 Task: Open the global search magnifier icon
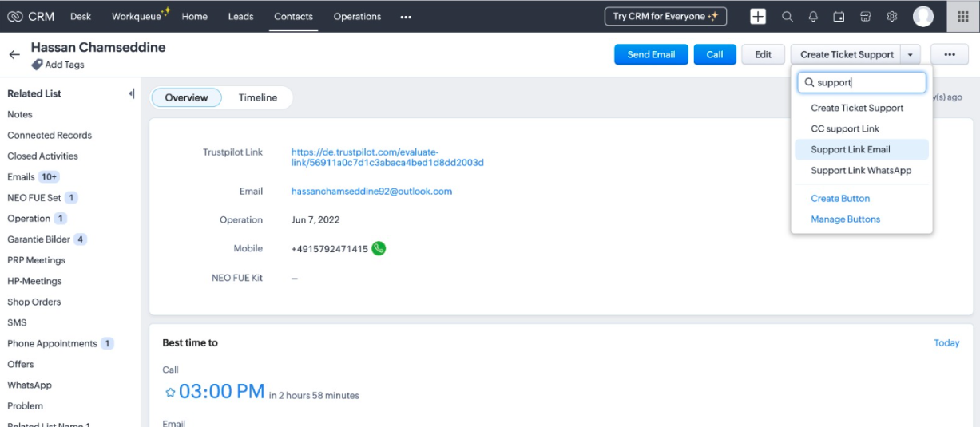[x=788, y=16]
